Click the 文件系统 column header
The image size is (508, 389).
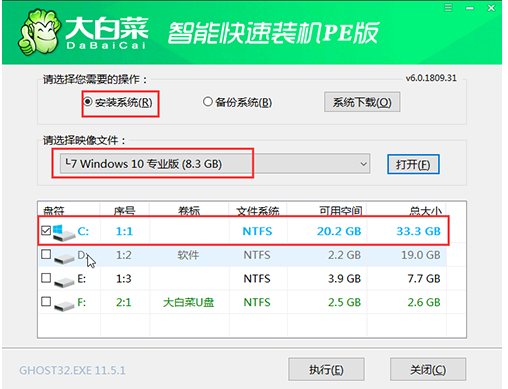[x=258, y=210]
